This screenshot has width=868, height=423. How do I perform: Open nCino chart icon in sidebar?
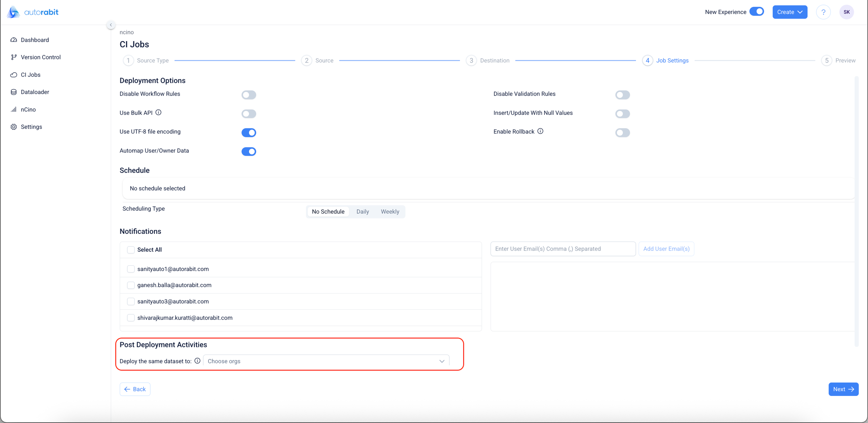click(14, 110)
